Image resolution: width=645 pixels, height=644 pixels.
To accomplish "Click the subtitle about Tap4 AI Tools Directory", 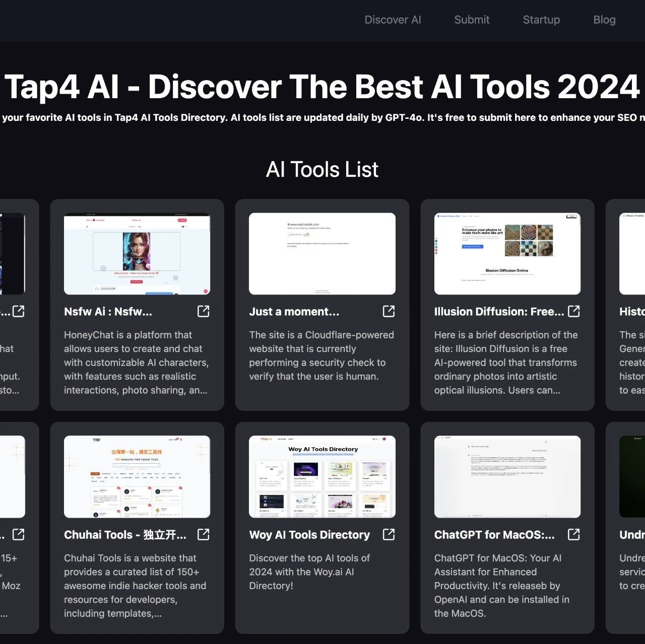I will 322,118.
